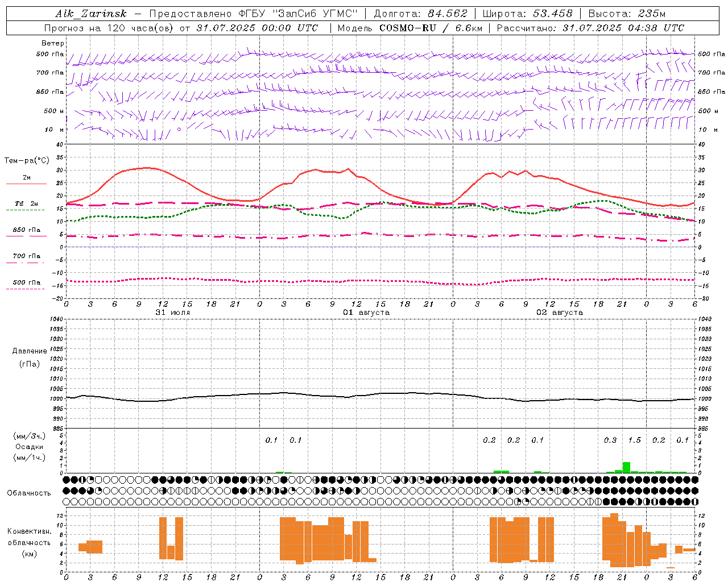
Task: Click the 500 гПа temperature legend entry
Action: coord(26,282)
